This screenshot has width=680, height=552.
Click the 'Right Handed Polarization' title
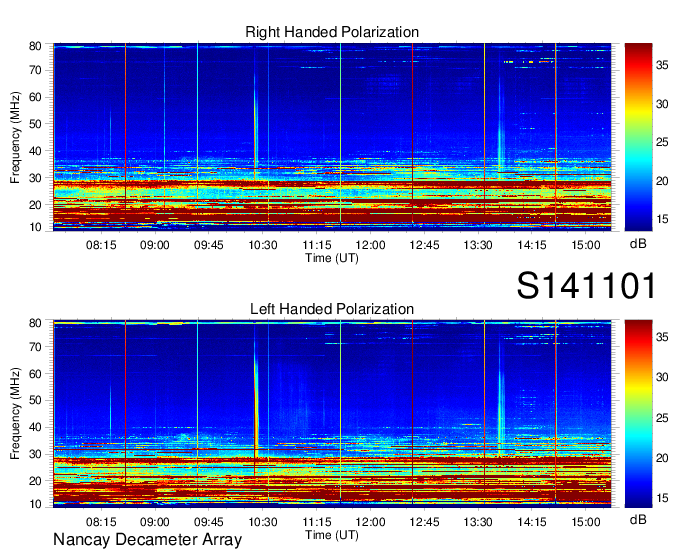pos(332,32)
